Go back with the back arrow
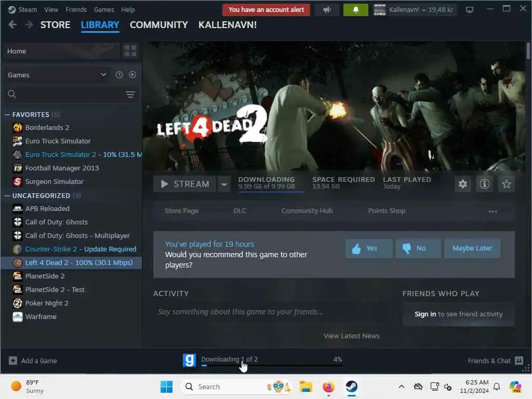Viewport: 532px width, 399px height. pyautogui.click(x=12, y=24)
